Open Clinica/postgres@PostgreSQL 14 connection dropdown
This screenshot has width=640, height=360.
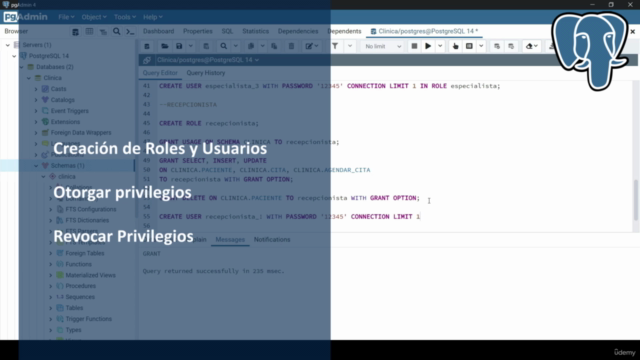(208, 60)
